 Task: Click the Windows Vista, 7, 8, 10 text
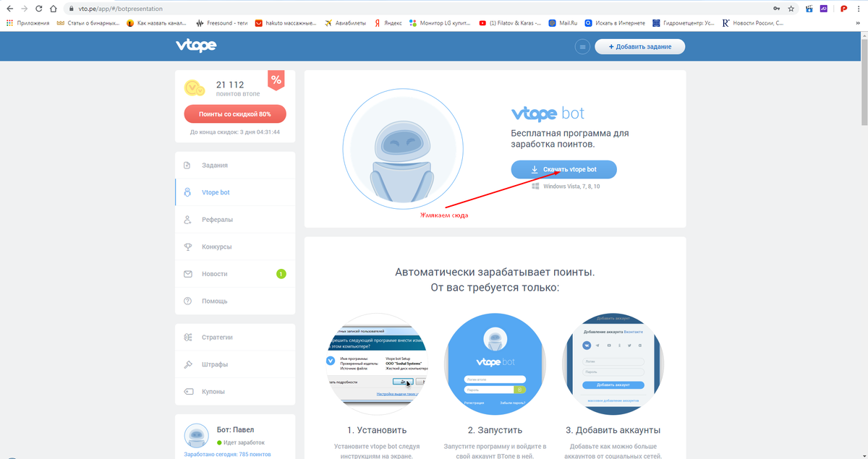[x=571, y=186]
